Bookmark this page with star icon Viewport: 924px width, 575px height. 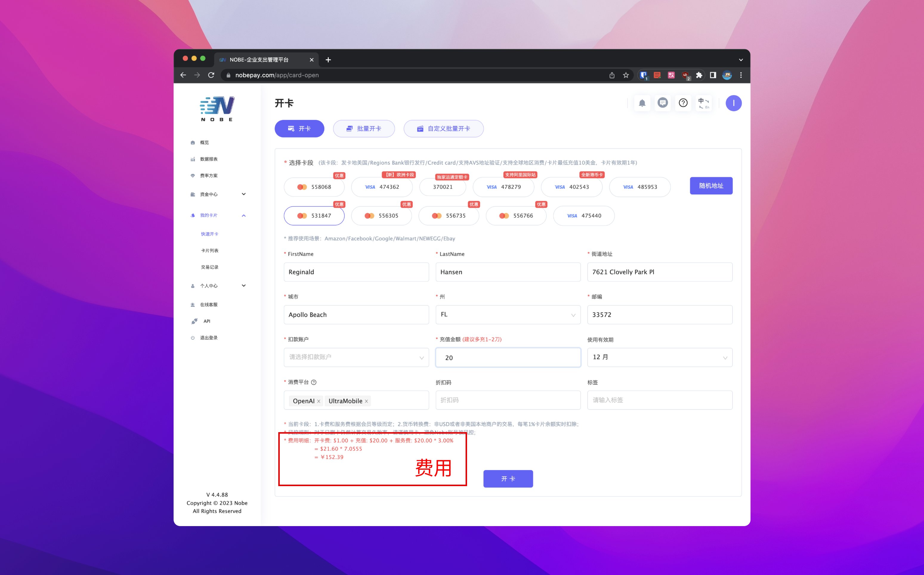626,75
